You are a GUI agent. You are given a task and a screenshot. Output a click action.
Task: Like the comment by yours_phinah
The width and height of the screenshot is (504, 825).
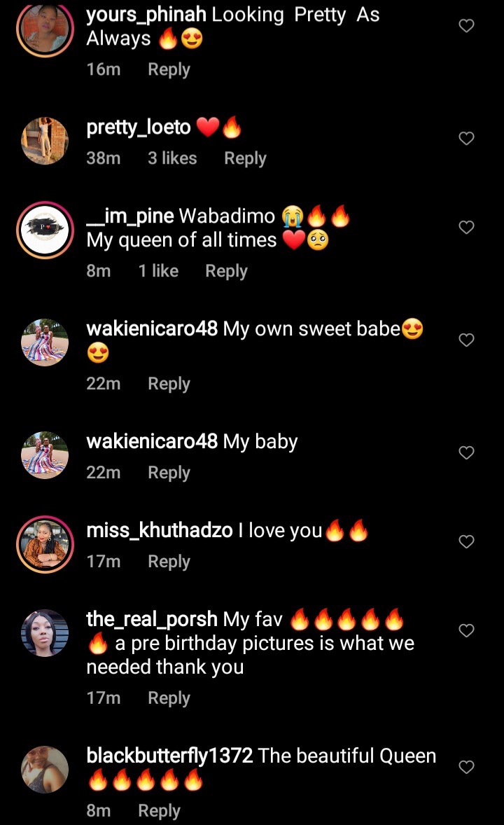point(467,25)
